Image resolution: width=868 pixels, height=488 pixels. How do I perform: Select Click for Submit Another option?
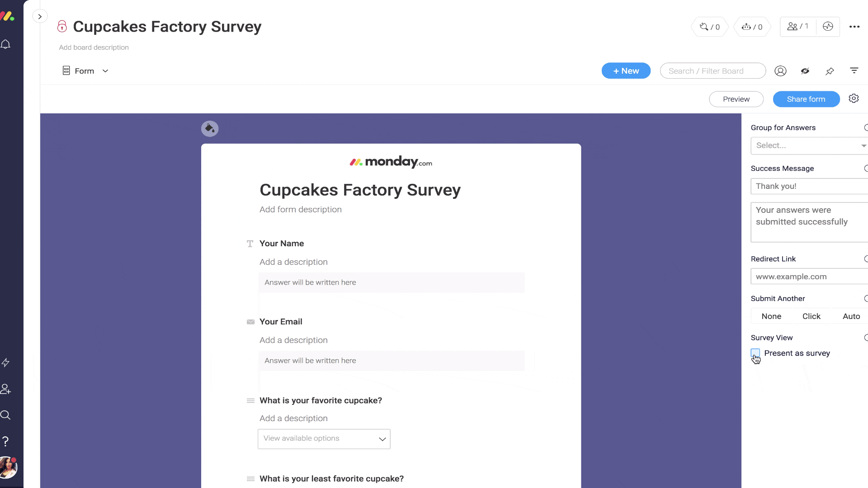pos(811,316)
